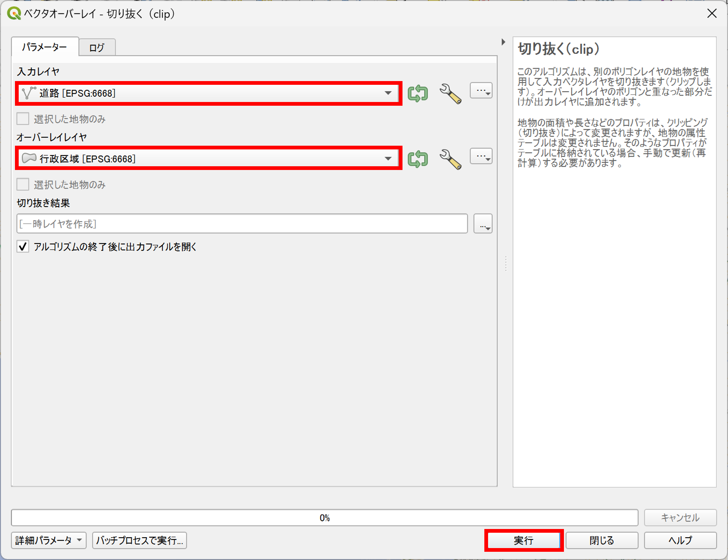Expand the 詳細パラメータ dropdown
The width and height of the screenshot is (728, 560).
click(x=49, y=540)
